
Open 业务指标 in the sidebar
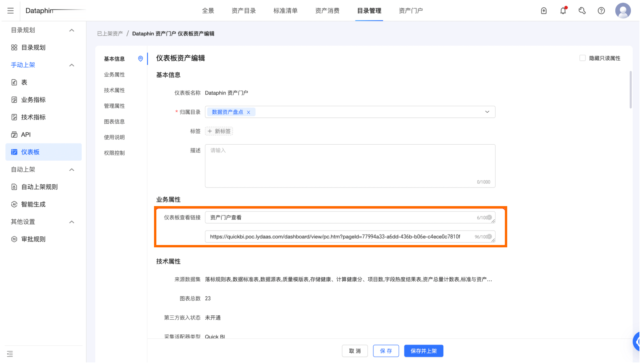tap(44, 100)
